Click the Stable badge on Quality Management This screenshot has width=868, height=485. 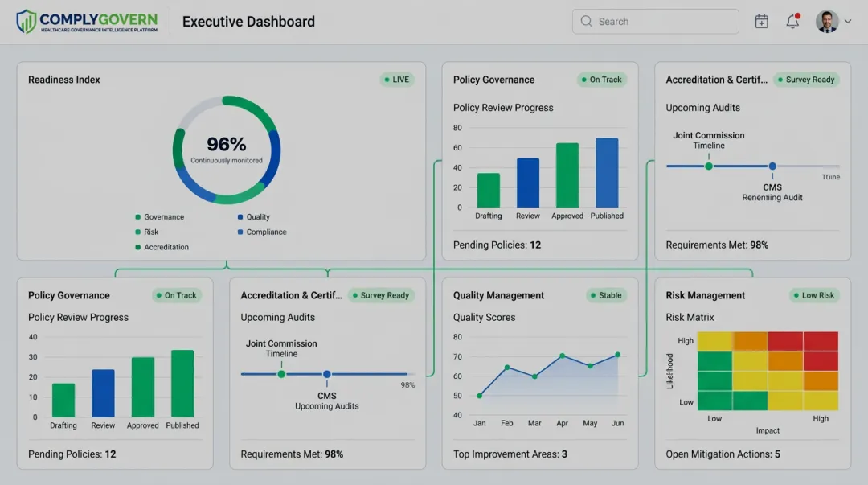tap(606, 295)
